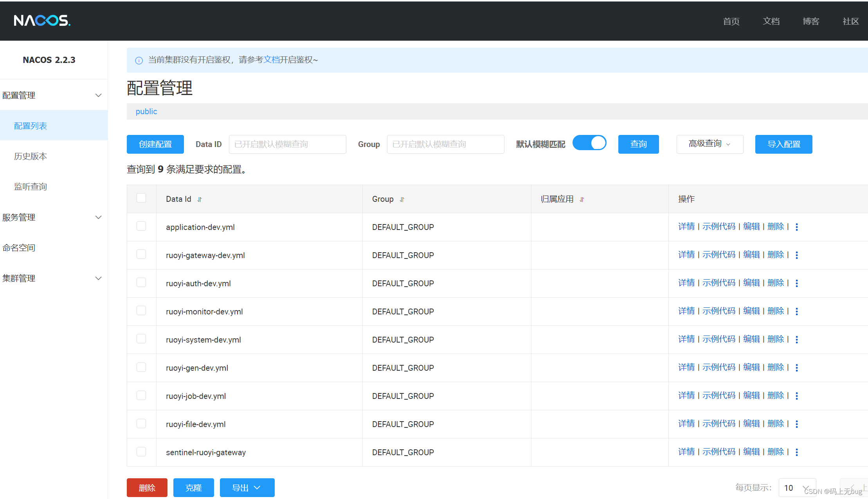This screenshot has width=868, height=499.
Task: Check the ruoyi-job-dev.yml row checkbox
Action: 141,395
